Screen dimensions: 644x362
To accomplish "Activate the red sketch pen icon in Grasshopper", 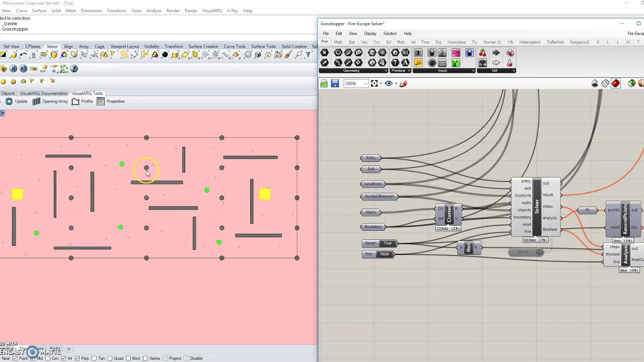I will 403,83.
